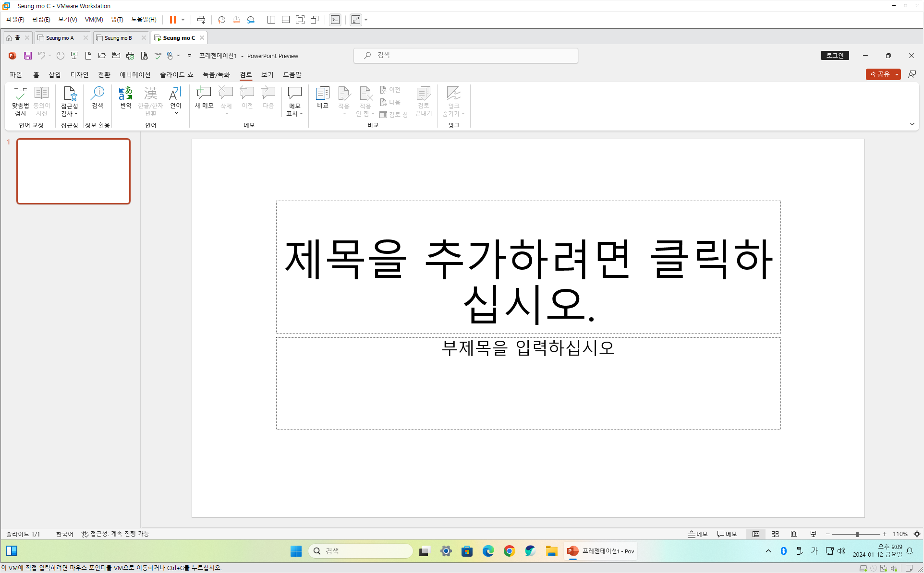The width and height of the screenshot is (924, 573).
Task: Switch to the Seung mo B VM tab
Action: click(118, 38)
